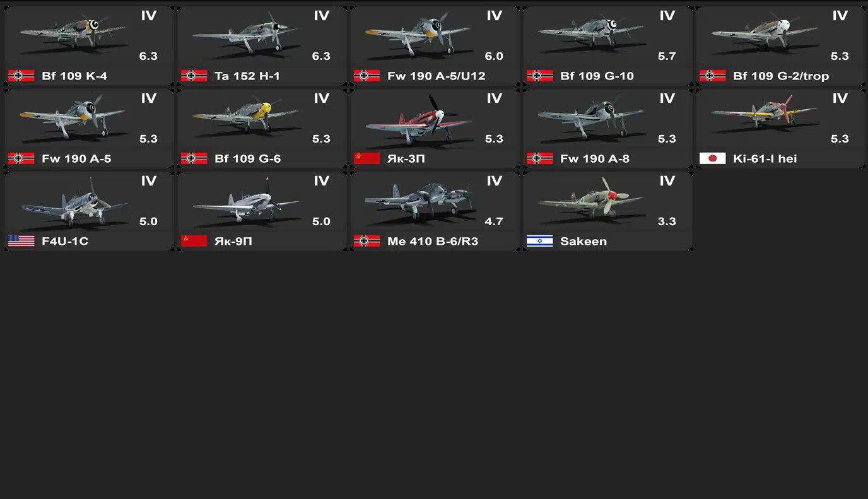Click the Fw 190 A-5 name label

click(x=76, y=158)
